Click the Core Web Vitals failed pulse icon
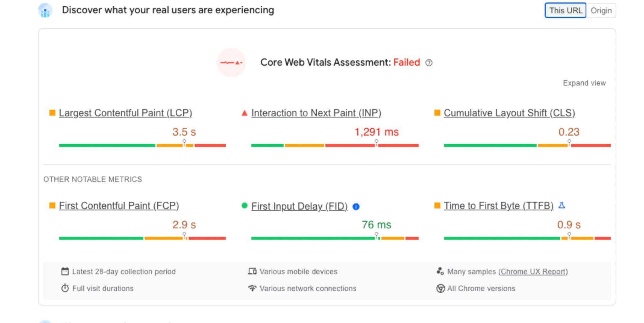Image resolution: width=644 pixels, height=323 pixels. point(231,63)
